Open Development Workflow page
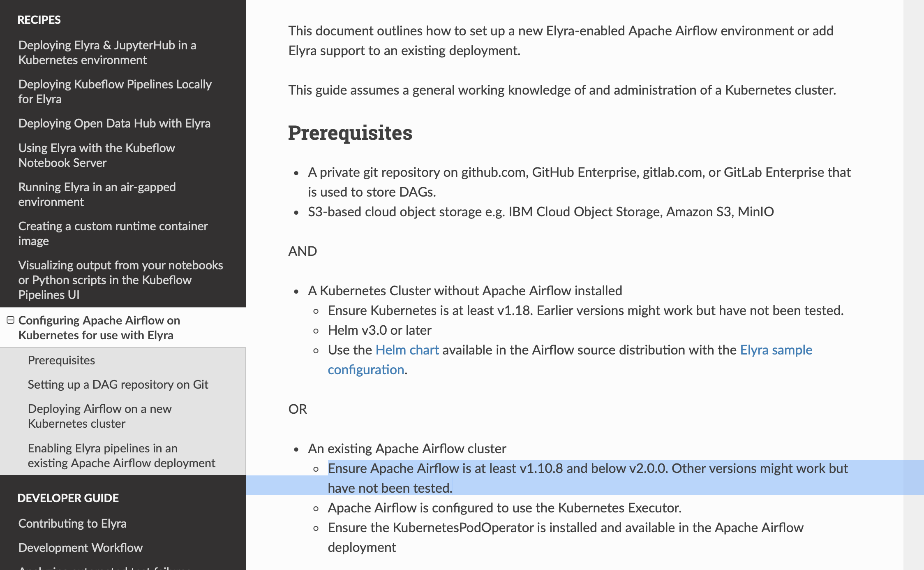 tap(81, 548)
